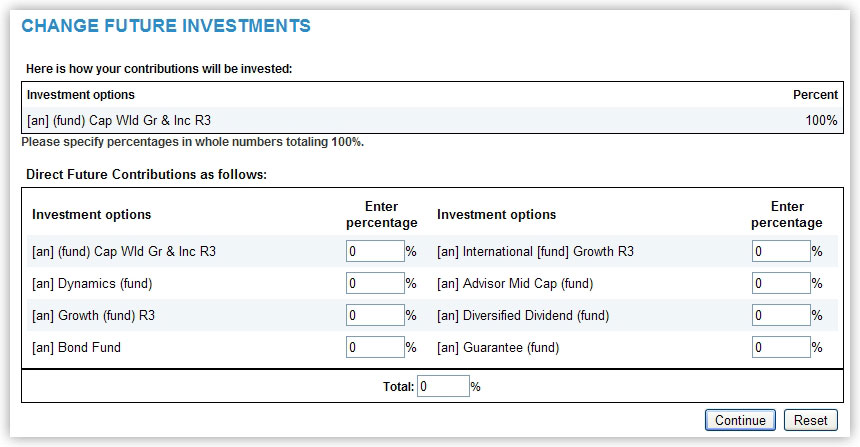The image size is (860, 447).
Task: Click the Bond Fund option label
Action: click(x=76, y=348)
